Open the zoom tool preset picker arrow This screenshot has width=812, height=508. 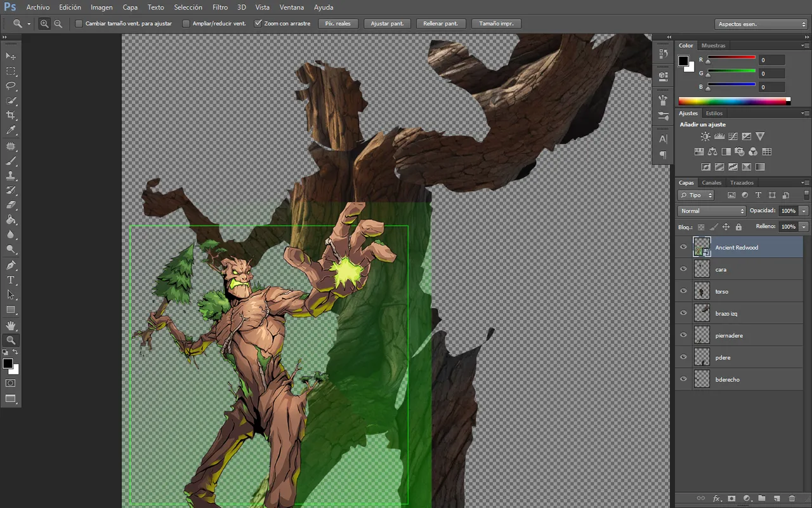29,23
